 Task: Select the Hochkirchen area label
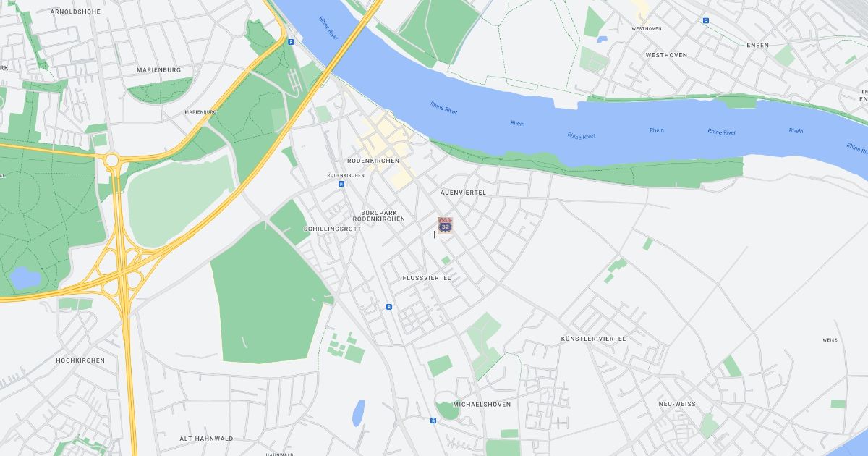click(x=80, y=360)
